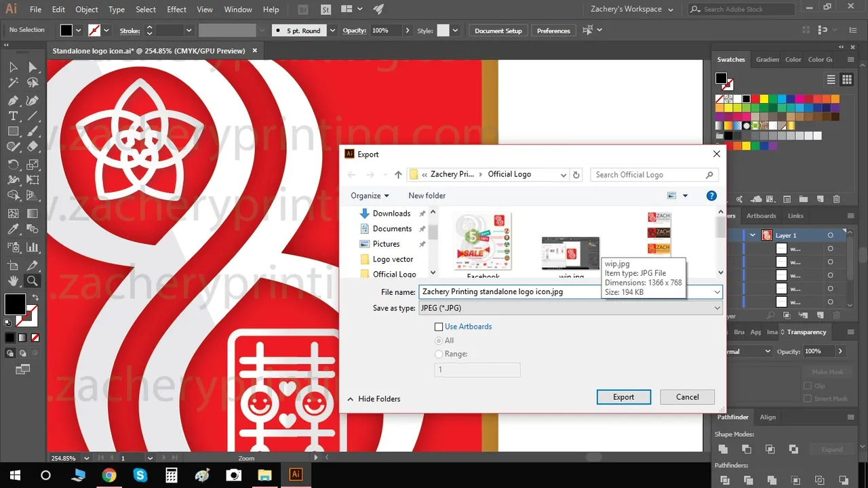868x488 pixels.
Task: Switch to the Artboards tab
Action: [x=761, y=216]
